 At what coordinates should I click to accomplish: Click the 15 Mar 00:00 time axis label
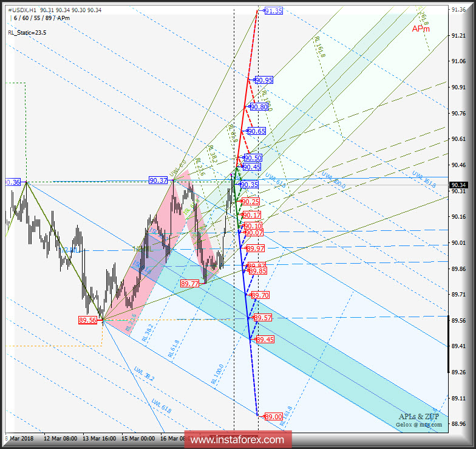point(138,439)
